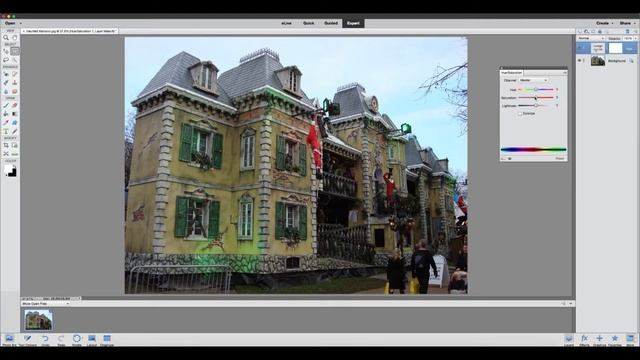Select the Sponge tool
640x360 pixels.
click(15, 91)
